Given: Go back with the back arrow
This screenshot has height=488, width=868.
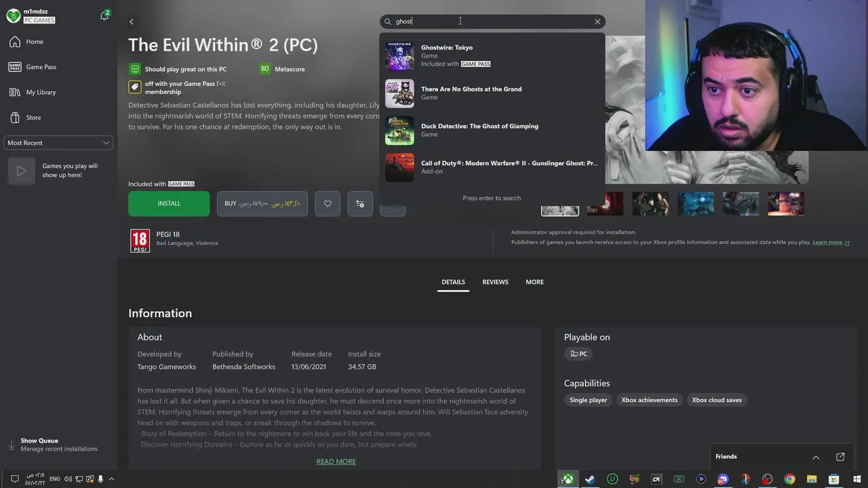Looking at the screenshot, I should click(x=132, y=22).
